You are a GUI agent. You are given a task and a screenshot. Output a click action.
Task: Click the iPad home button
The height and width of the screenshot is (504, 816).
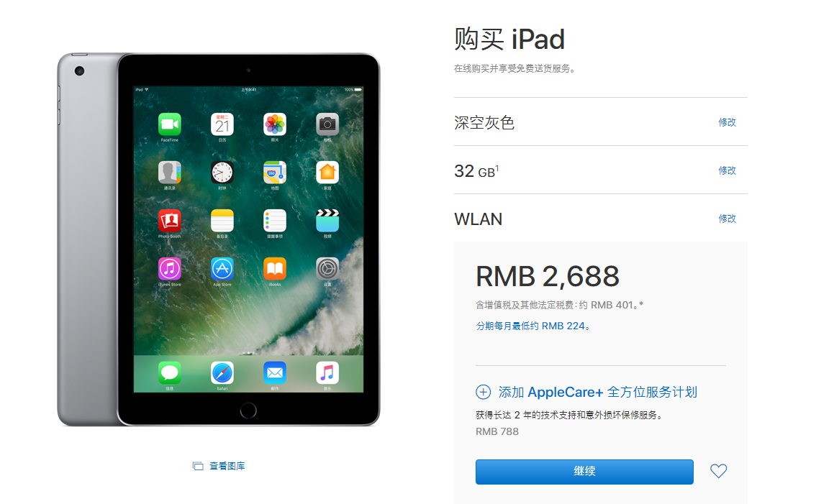248,411
